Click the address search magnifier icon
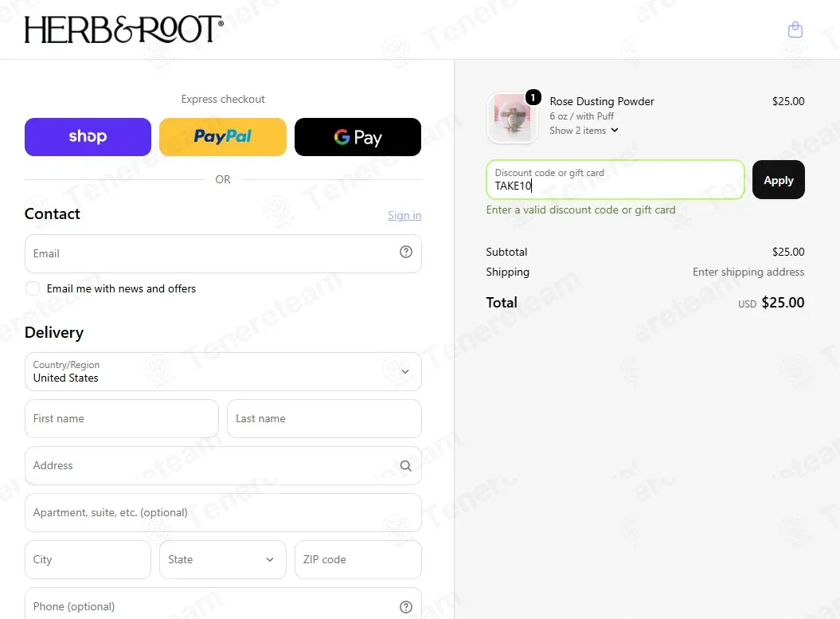Viewport: 840px width, 619px height. (406, 466)
